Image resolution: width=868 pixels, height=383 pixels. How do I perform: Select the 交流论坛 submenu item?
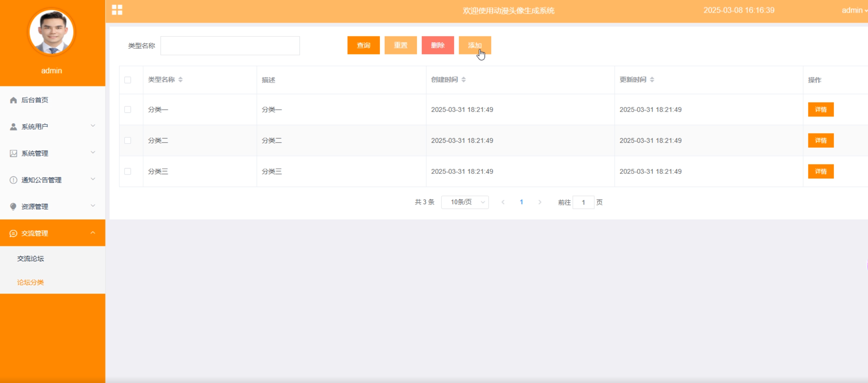click(52, 259)
